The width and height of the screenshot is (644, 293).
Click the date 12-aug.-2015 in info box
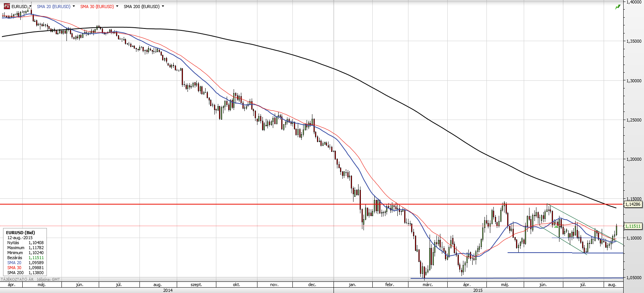[x=20, y=238]
